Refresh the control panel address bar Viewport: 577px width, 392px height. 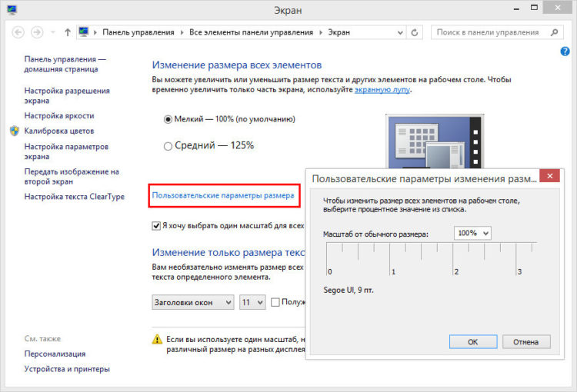pos(415,32)
